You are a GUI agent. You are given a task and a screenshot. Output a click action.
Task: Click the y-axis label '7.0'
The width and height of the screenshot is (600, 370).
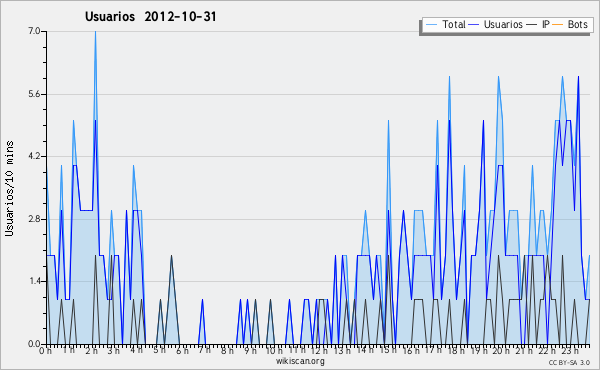pyautogui.click(x=34, y=31)
